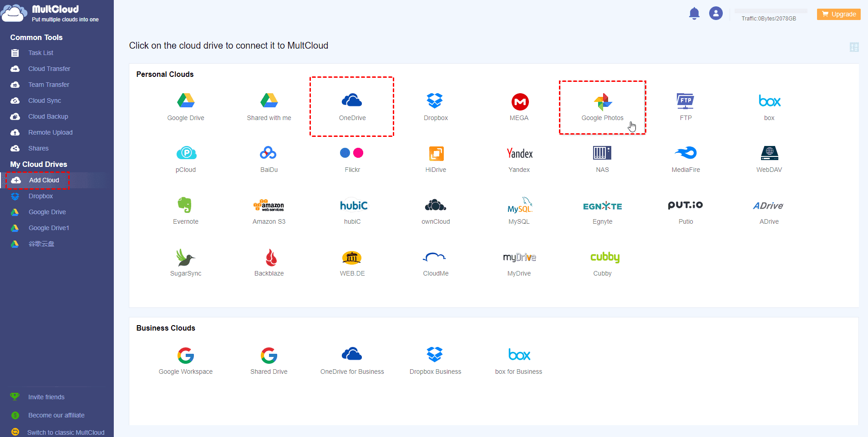Toggle the view layout icon at top right

pos(854,47)
